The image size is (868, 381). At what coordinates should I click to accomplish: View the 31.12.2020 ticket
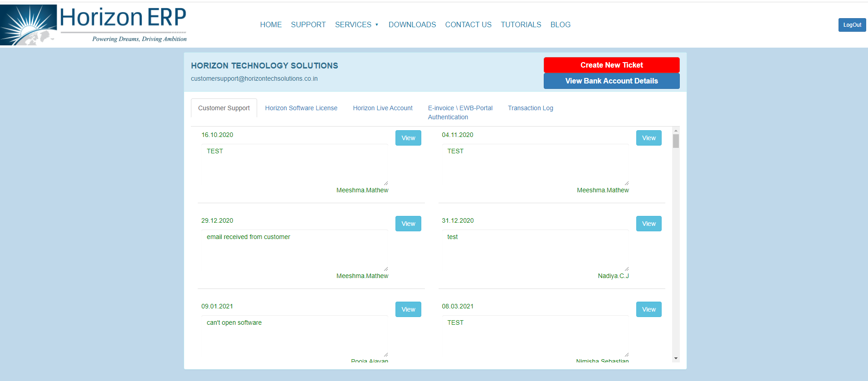[649, 224]
